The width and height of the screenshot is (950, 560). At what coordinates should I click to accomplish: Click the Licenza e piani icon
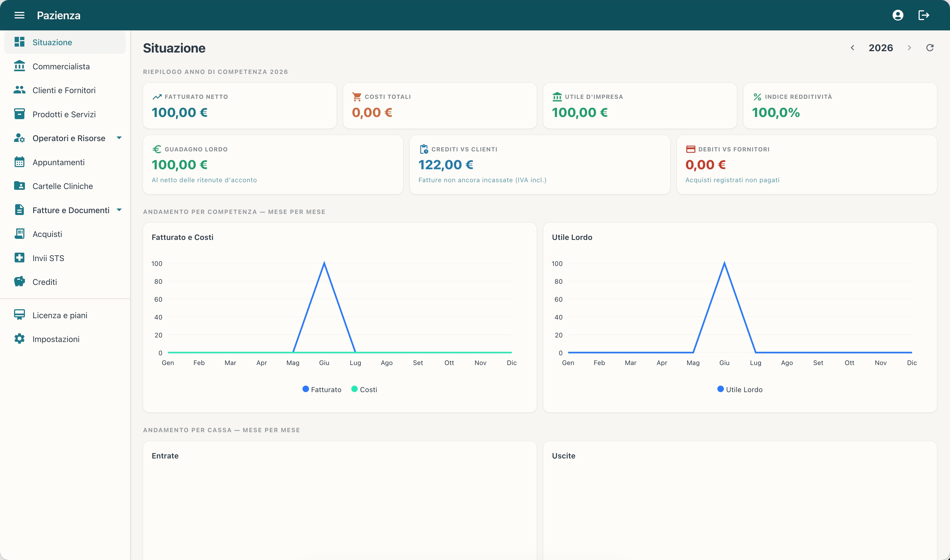[x=19, y=315]
